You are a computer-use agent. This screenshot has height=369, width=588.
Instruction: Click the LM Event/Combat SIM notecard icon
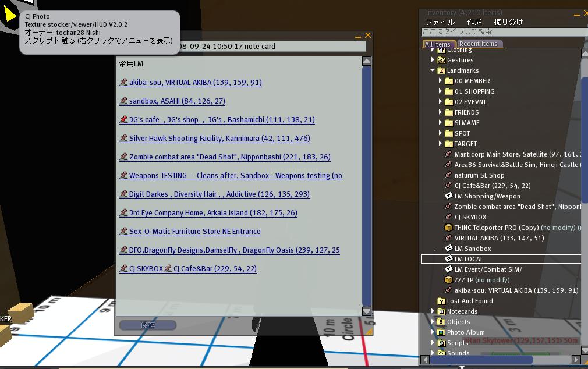tap(448, 269)
